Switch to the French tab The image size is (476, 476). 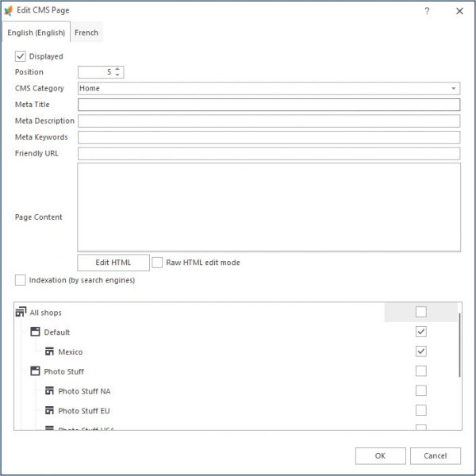(x=86, y=33)
